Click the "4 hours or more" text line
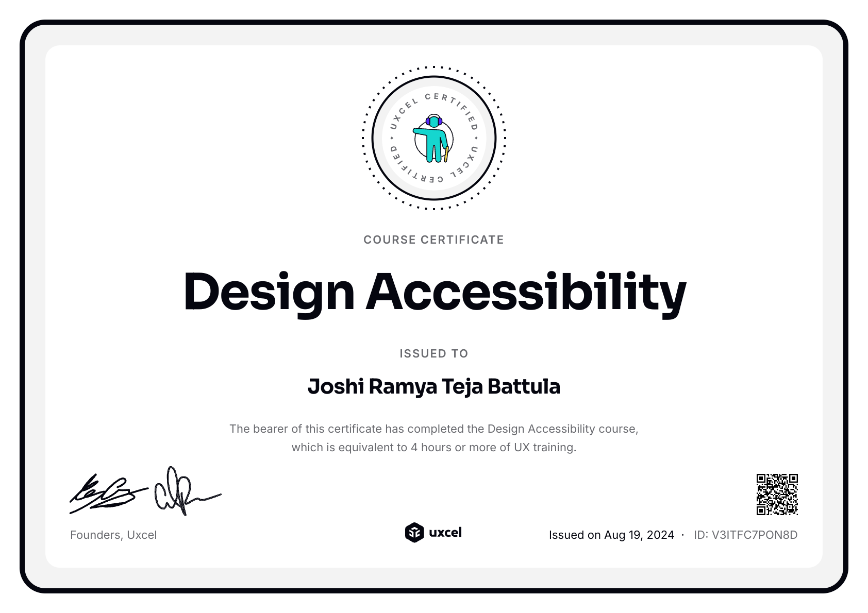Screen dimensions: 868x613 pos(433,447)
